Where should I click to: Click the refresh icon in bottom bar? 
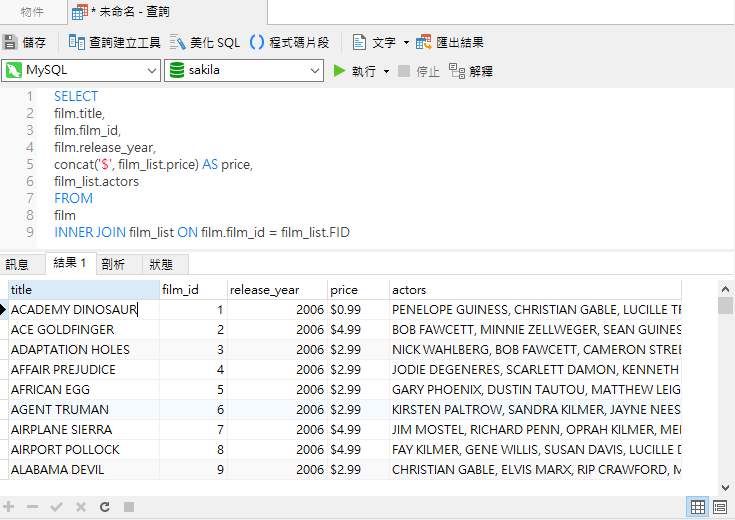[104, 507]
